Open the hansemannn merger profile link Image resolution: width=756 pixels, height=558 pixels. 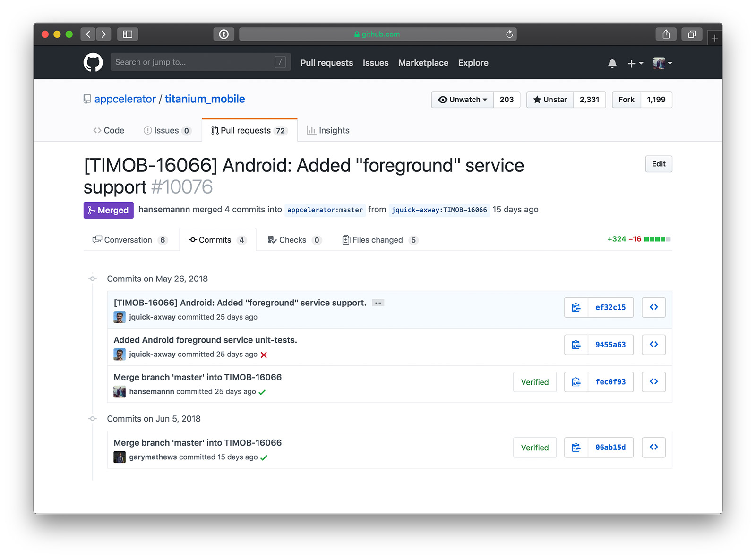point(164,210)
